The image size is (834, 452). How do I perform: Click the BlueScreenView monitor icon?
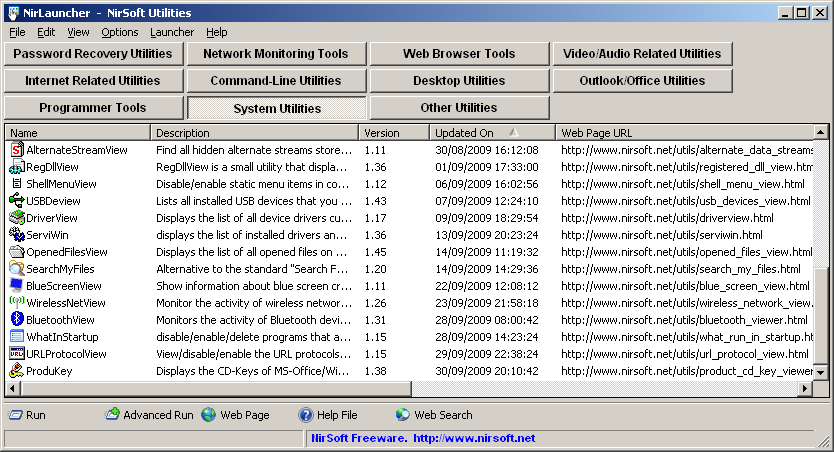click(17, 286)
